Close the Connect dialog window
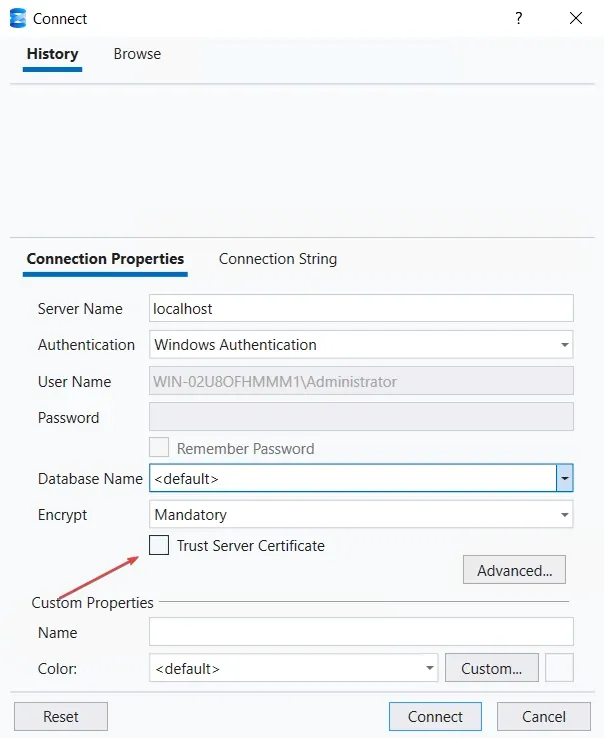 [575, 18]
